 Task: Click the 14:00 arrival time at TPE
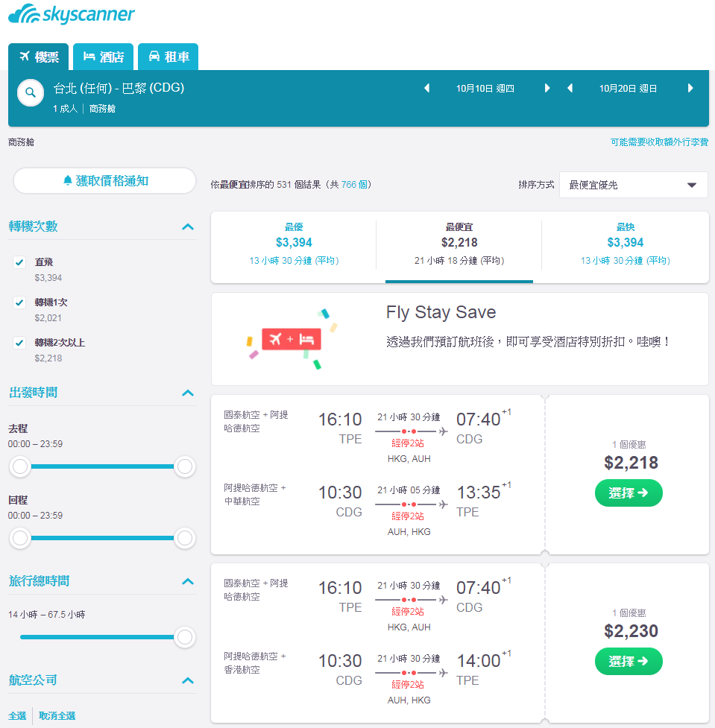click(x=479, y=661)
